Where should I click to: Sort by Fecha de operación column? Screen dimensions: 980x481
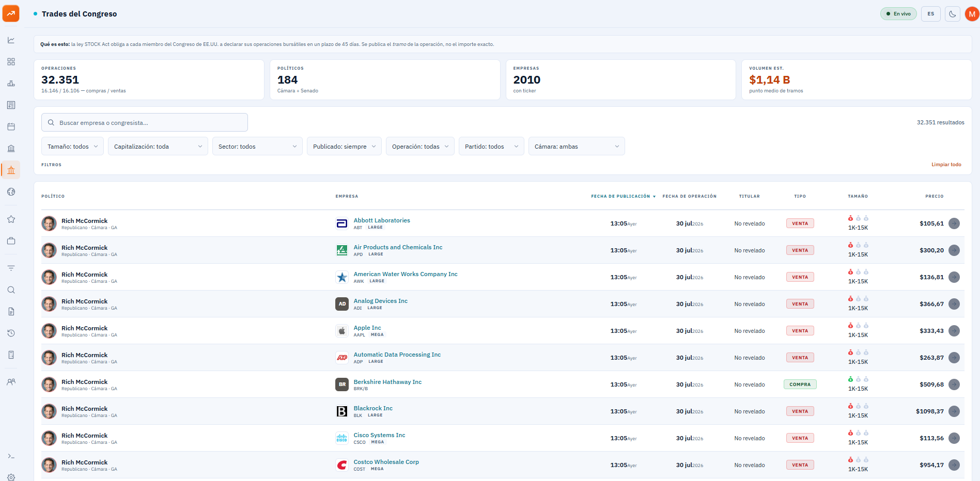pos(689,197)
